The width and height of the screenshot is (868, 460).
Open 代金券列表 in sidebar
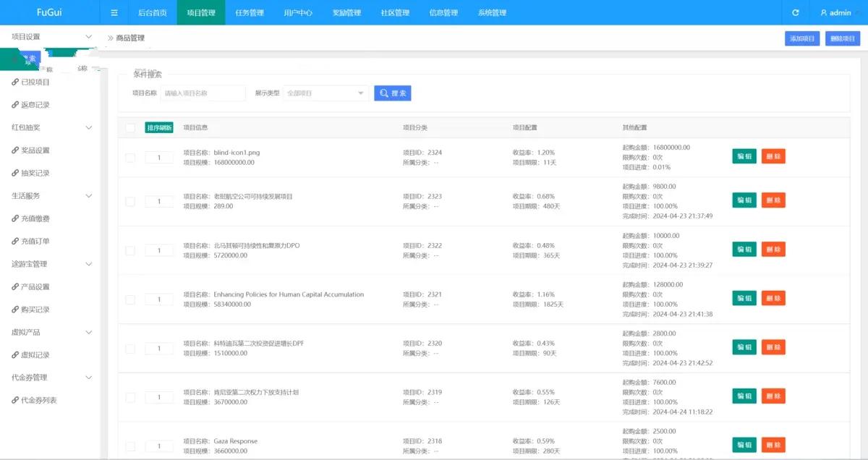coord(39,400)
